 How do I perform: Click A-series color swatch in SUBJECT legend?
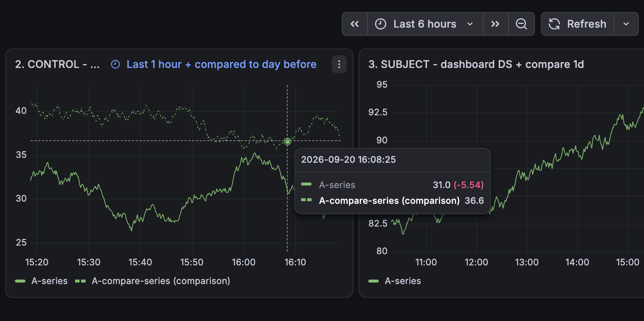click(x=374, y=281)
